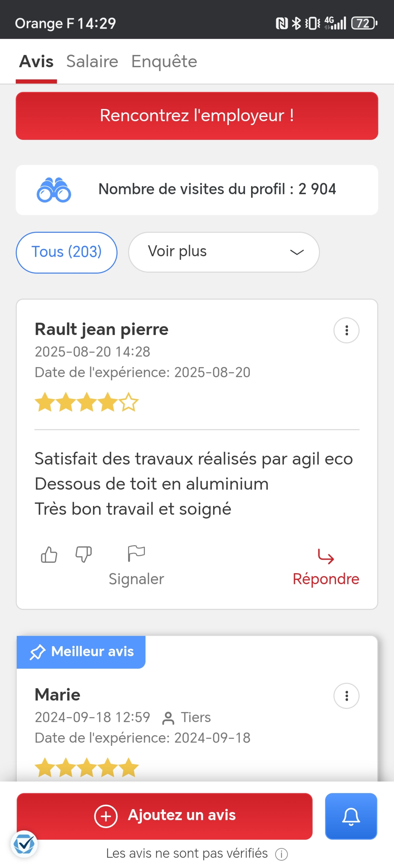Click the binoculars profile visits icon
The image size is (394, 868).
54,190
